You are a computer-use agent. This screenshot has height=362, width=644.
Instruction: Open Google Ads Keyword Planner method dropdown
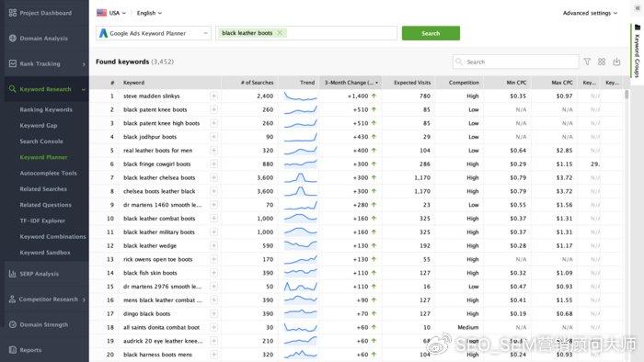tap(154, 33)
